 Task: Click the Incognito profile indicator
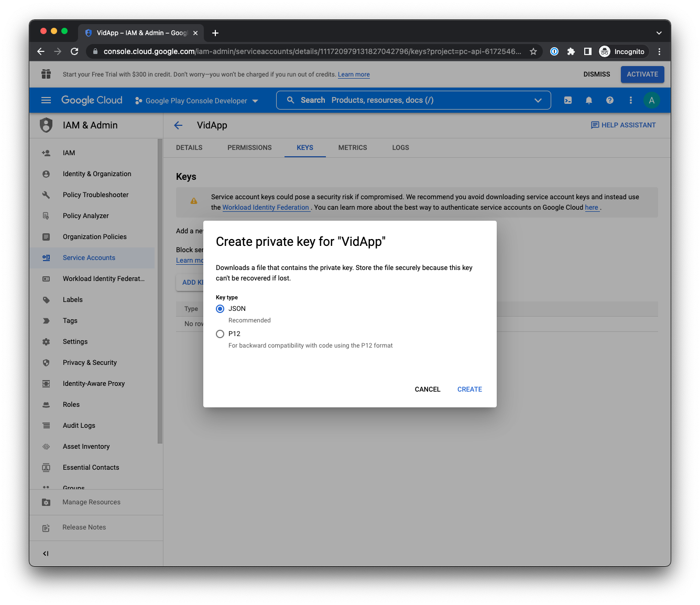tap(622, 51)
